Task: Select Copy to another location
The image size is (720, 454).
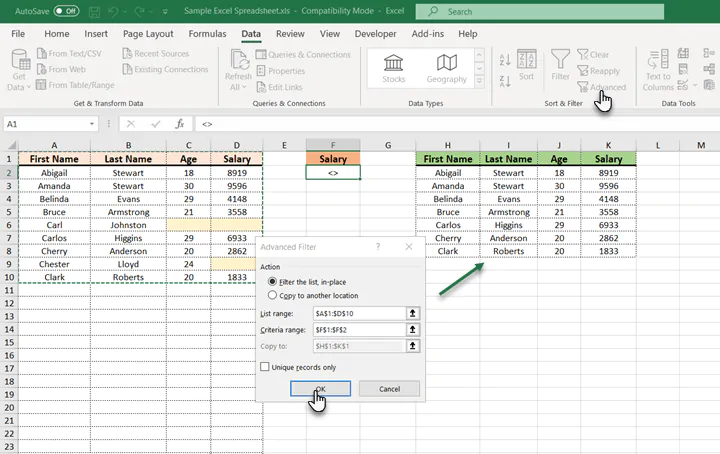Action: click(314, 295)
